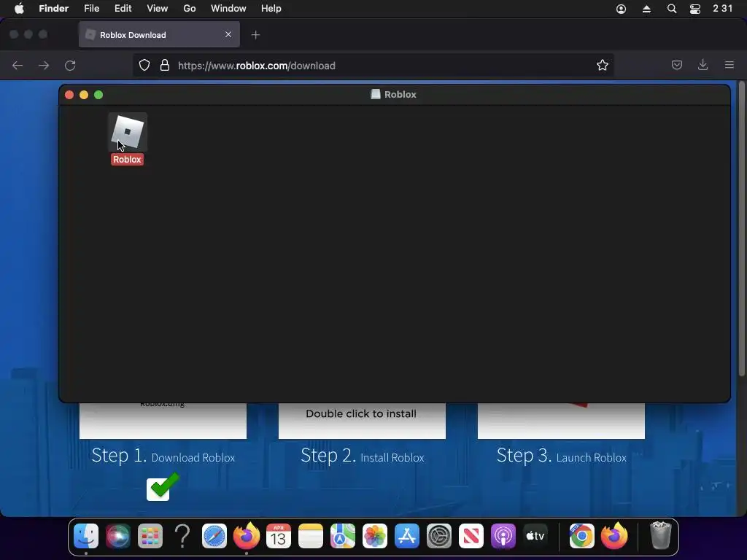Open News from the Dock

point(471,536)
